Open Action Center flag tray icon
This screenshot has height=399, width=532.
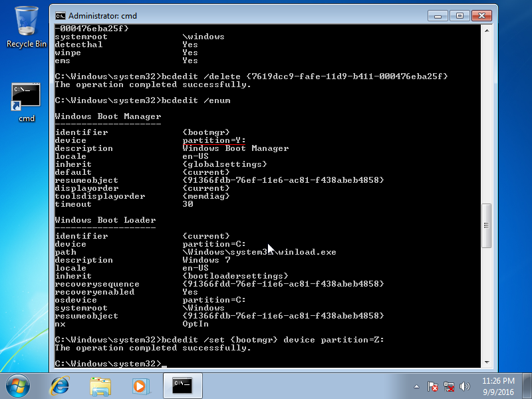tap(433, 386)
